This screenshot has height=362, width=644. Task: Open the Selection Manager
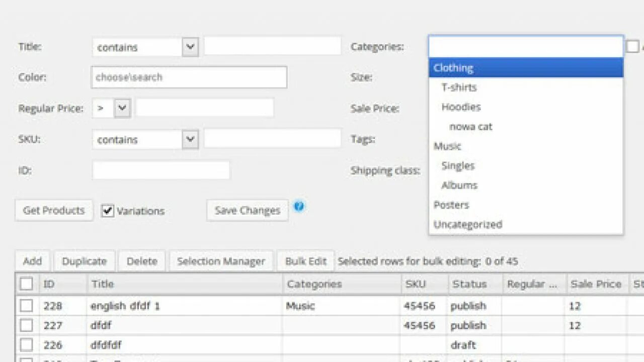[x=221, y=261]
